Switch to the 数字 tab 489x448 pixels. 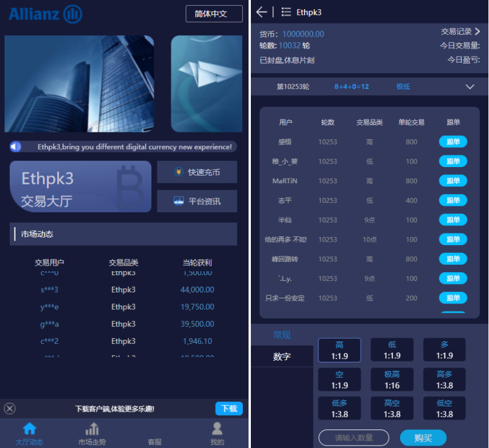(282, 357)
